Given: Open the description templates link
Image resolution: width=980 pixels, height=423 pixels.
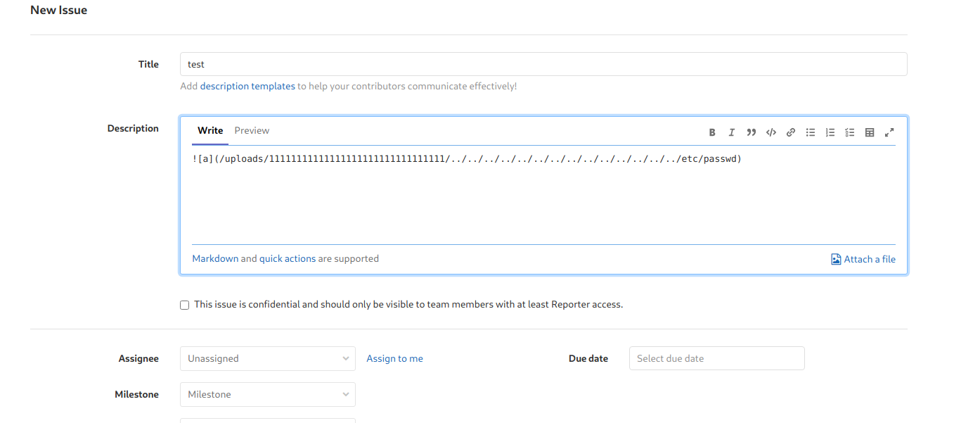Looking at the screenshot, I should coord(247,86).
